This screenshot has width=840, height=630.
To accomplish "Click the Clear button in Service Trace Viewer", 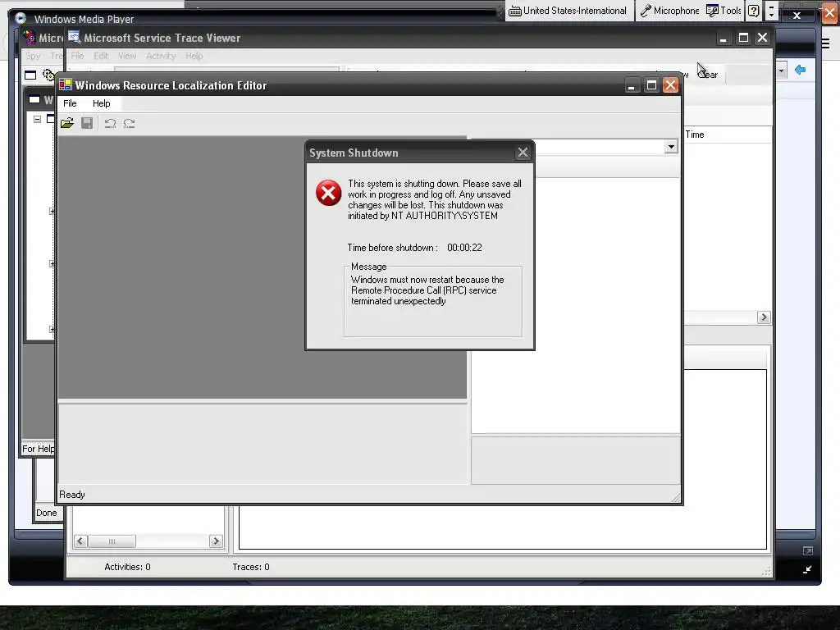I will tap(708, 75).
